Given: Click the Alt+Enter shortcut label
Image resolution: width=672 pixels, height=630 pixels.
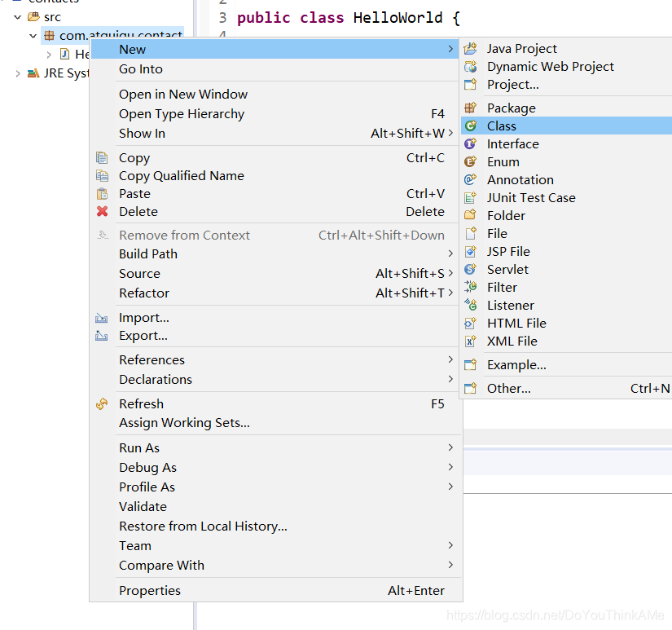Looking at the screenshot, I should point(416,591).
